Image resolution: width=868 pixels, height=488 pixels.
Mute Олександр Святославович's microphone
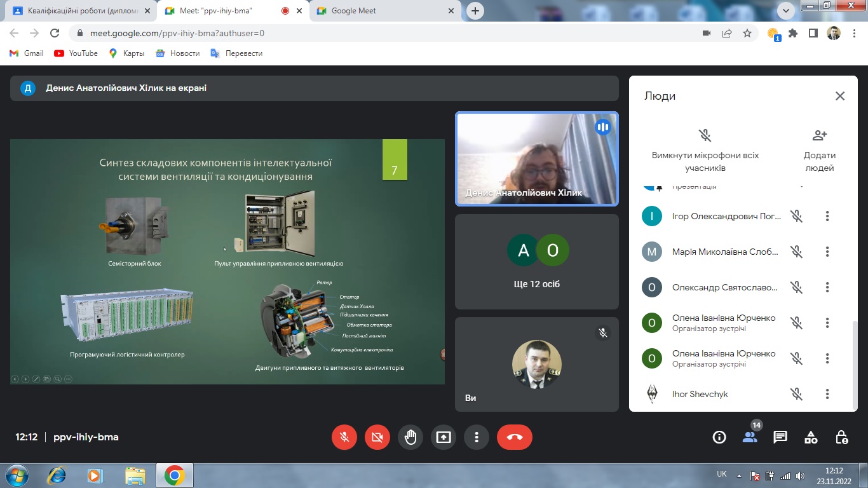click(797, 287)
